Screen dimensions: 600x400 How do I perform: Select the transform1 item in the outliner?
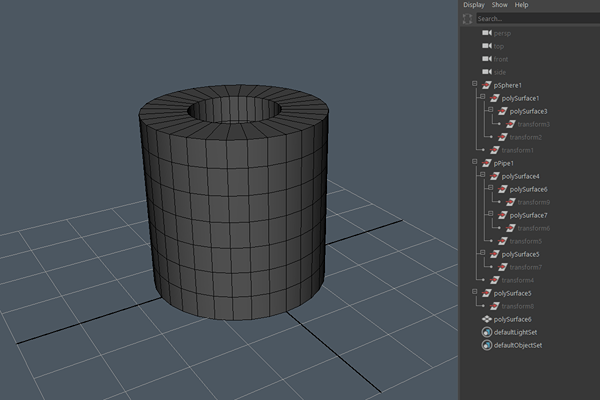(x=517, y=150)
